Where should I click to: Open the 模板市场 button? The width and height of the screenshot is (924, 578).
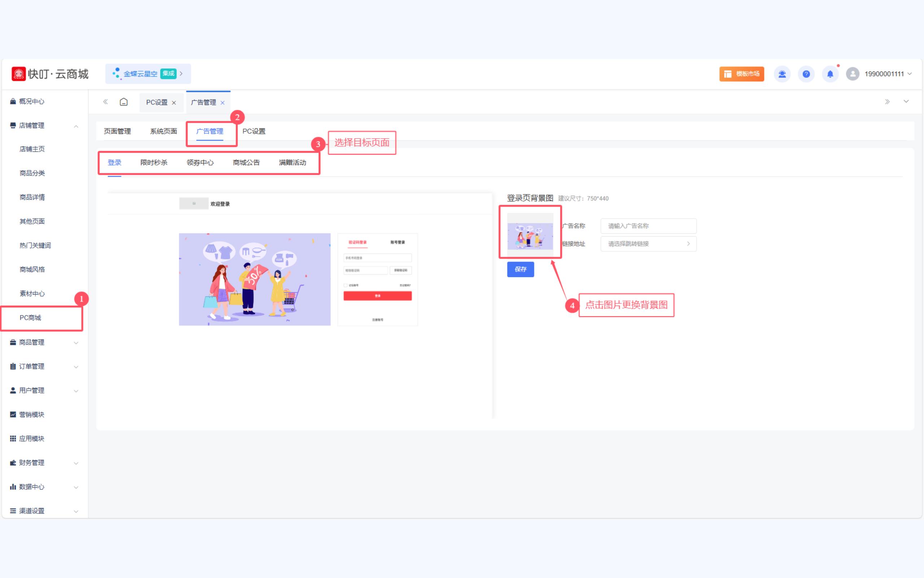click(x=741, y=74)
